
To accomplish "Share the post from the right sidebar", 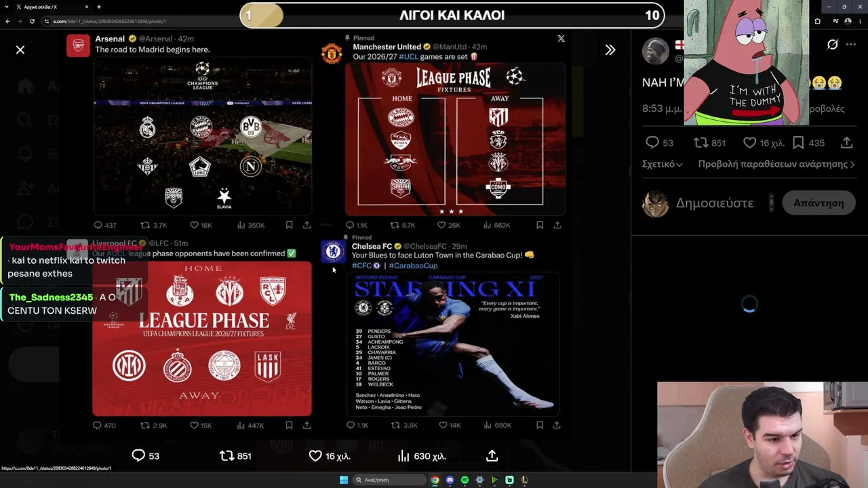I will (x=846, y=142).
